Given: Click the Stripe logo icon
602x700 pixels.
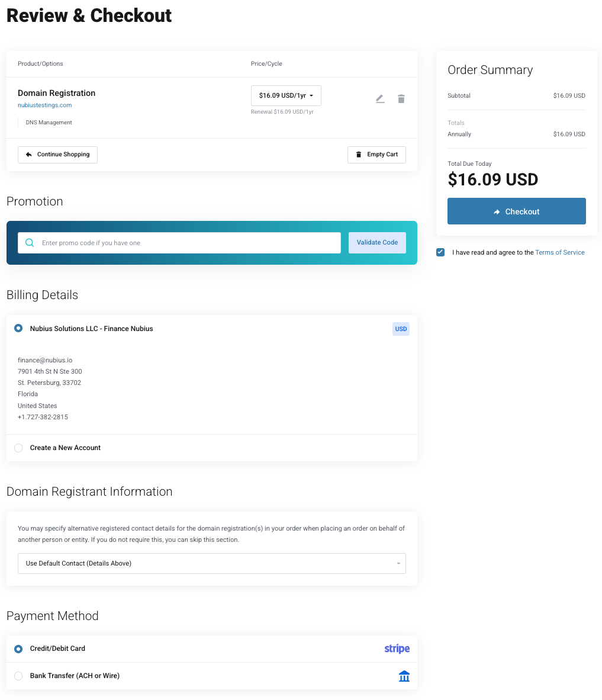Looking at the screenshot, I should tap(397, 648).
